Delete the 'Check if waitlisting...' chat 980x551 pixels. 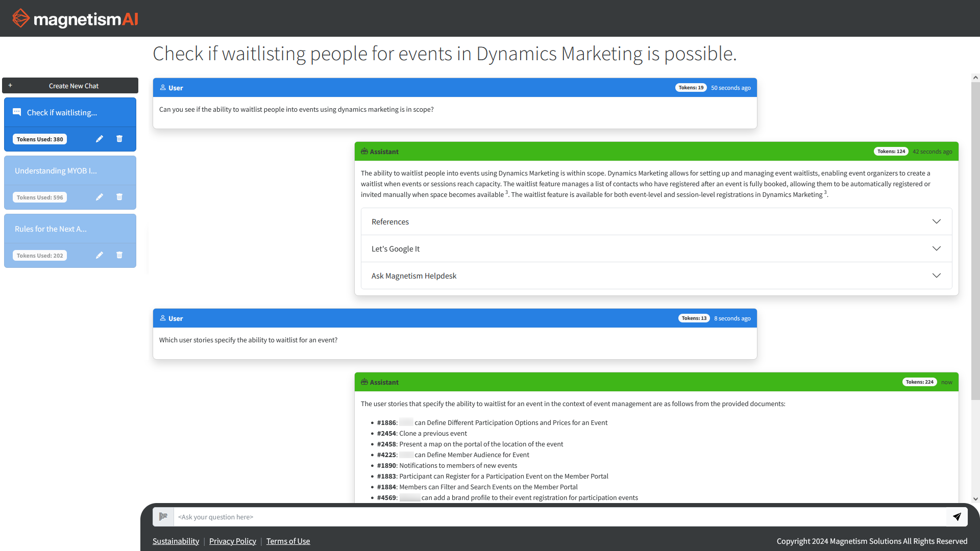(x=119, y=139)
